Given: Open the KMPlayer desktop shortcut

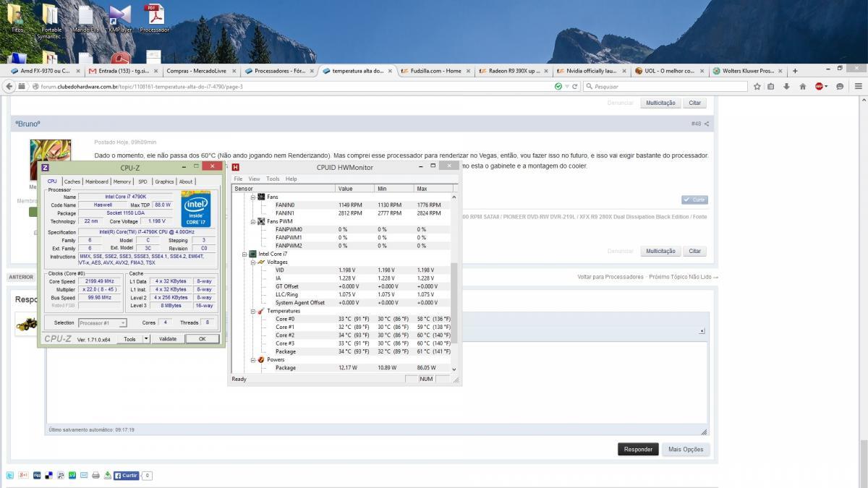Looking at the screenshot, I should click(x=119, y=19).
